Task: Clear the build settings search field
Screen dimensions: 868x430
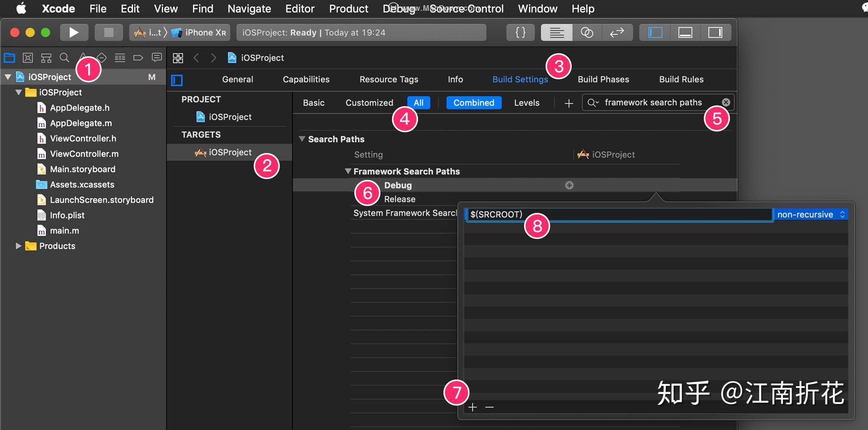Action: pos(726,102)
